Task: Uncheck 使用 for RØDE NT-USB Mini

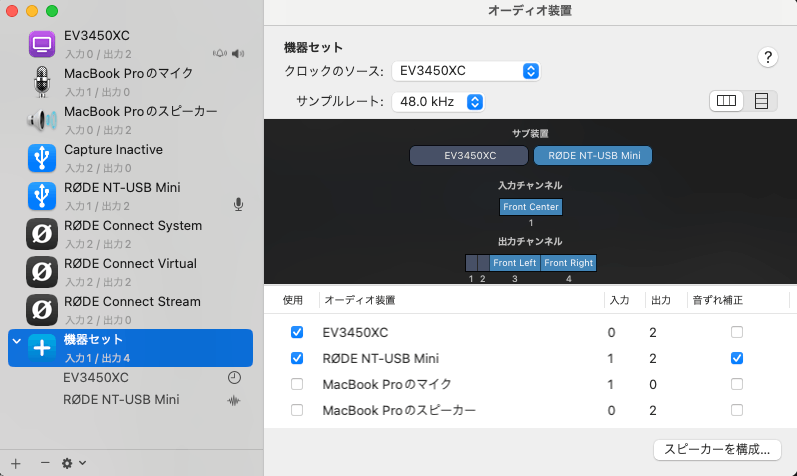Action: (297, 358)
